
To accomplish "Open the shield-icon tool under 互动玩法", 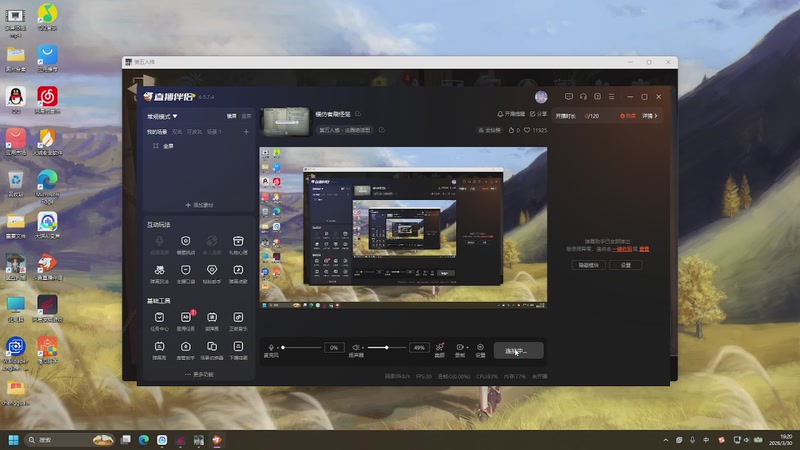I will coord(185,244).
